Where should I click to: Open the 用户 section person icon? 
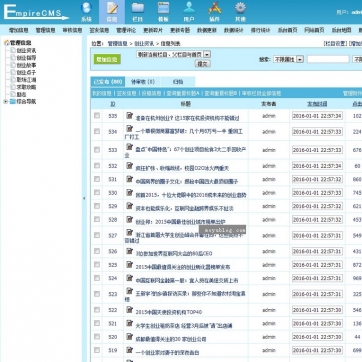point(189,8)
